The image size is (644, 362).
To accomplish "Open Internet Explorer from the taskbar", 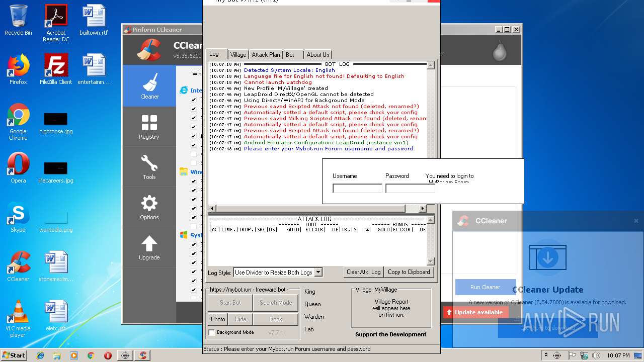I will coord(40,355).
